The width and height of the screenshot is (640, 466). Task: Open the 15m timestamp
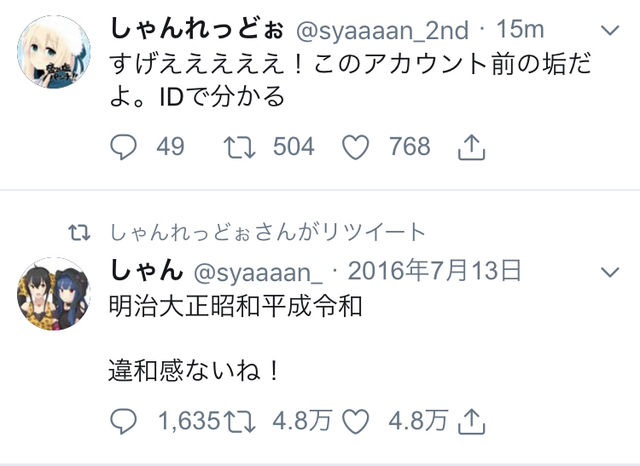click(520, 30)
